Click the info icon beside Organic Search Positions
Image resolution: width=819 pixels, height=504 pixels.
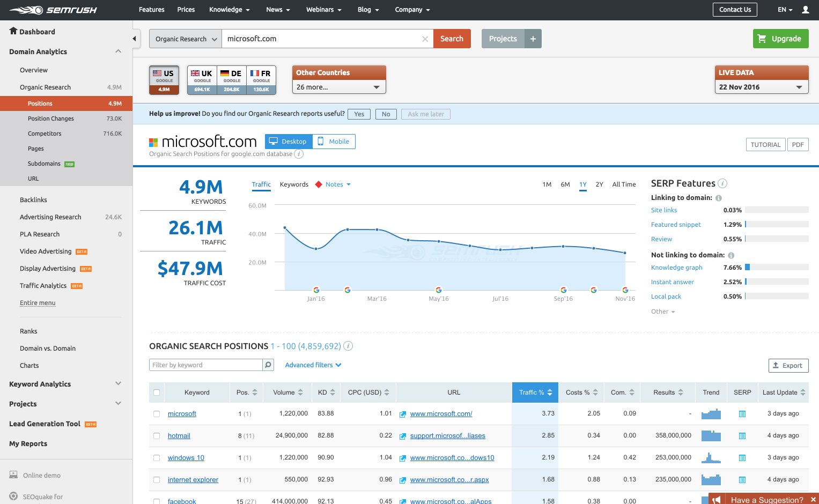[348, 346]
